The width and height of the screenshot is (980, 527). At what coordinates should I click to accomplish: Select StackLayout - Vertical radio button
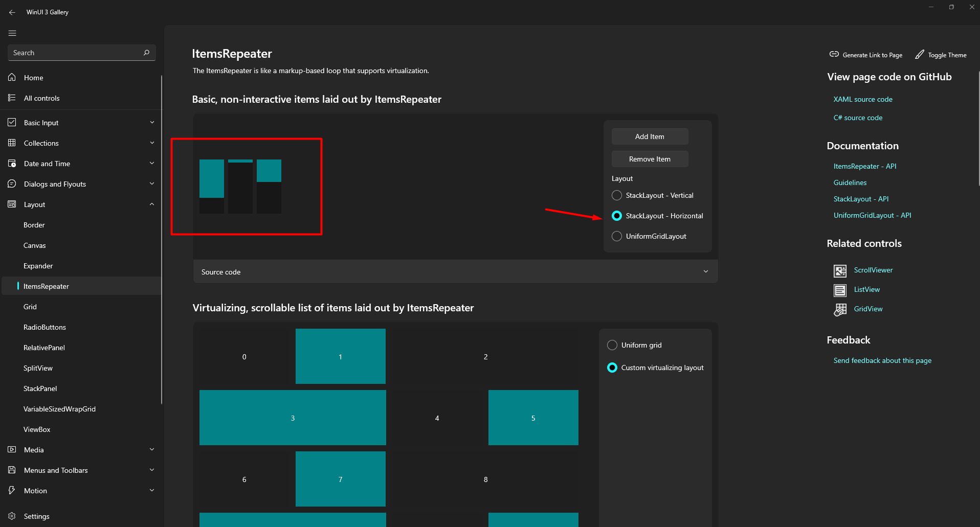coord(617,195)
